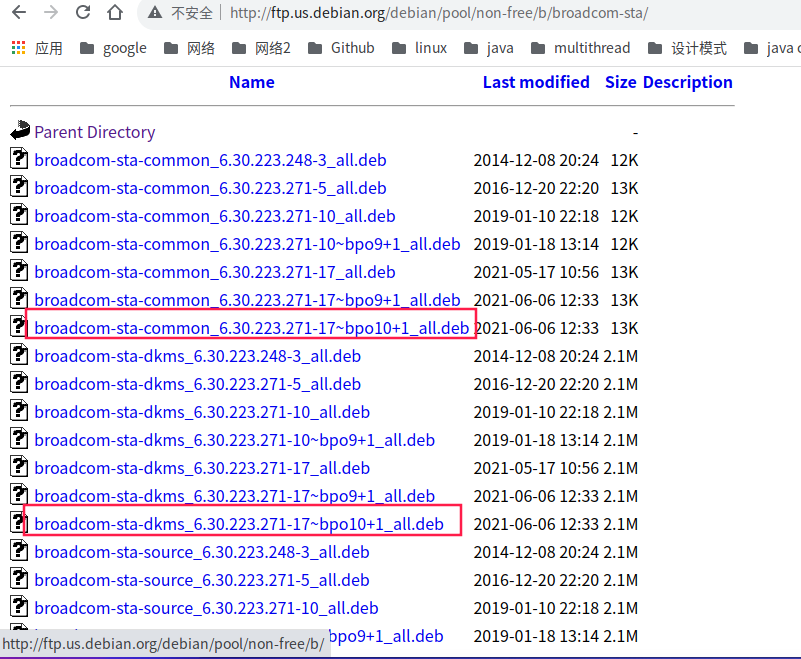
Task: Open the linux bookmarks folder
Action: tap(420, 48)
